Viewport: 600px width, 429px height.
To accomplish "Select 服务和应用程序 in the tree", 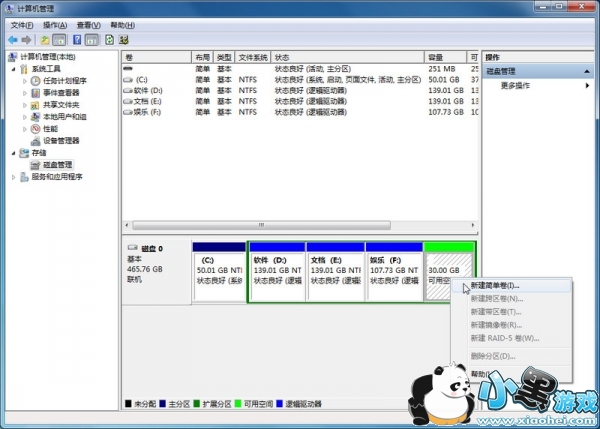I will tap(57, 177).
